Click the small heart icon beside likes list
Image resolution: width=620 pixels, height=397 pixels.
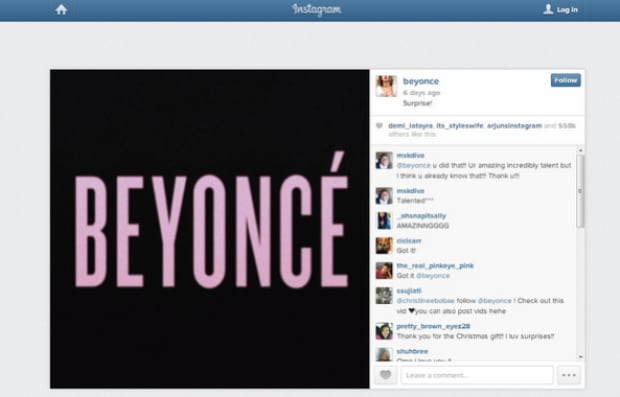(x=379, y=126)
